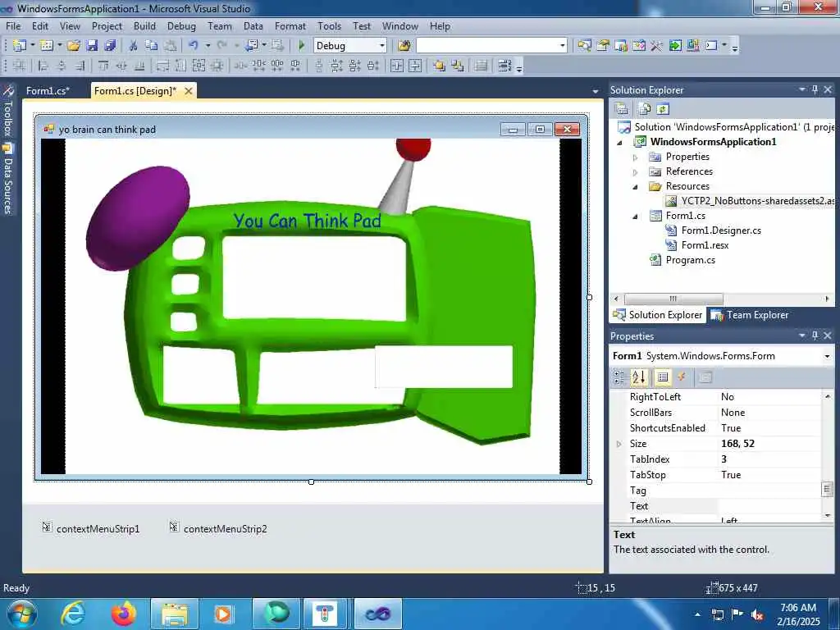Click the Open File folder icon
840x630 pixels.
[x=74, y=46]
